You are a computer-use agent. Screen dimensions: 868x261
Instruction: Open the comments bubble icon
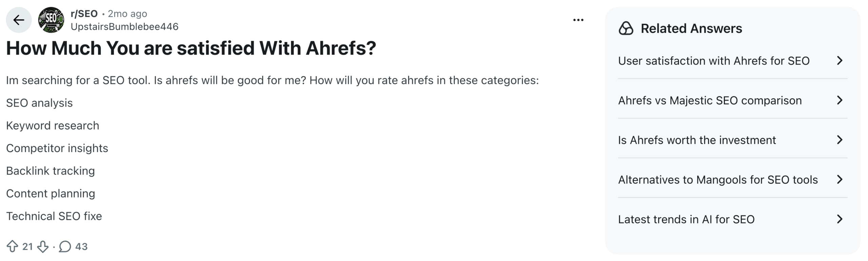point(65,246)
